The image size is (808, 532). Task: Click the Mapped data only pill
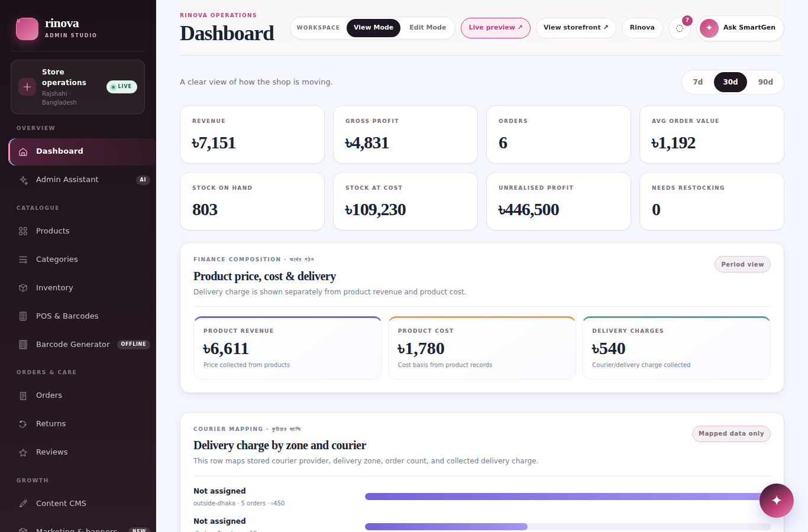click(x=731, y=434)
